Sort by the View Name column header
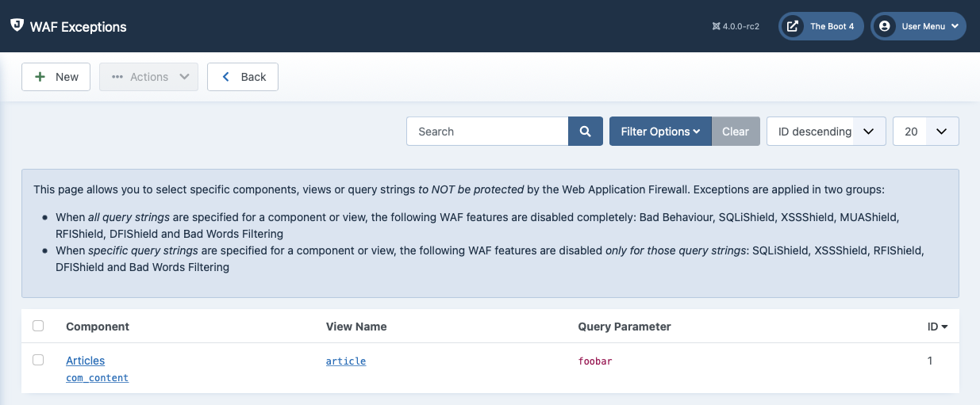 (x=356, y=327)
